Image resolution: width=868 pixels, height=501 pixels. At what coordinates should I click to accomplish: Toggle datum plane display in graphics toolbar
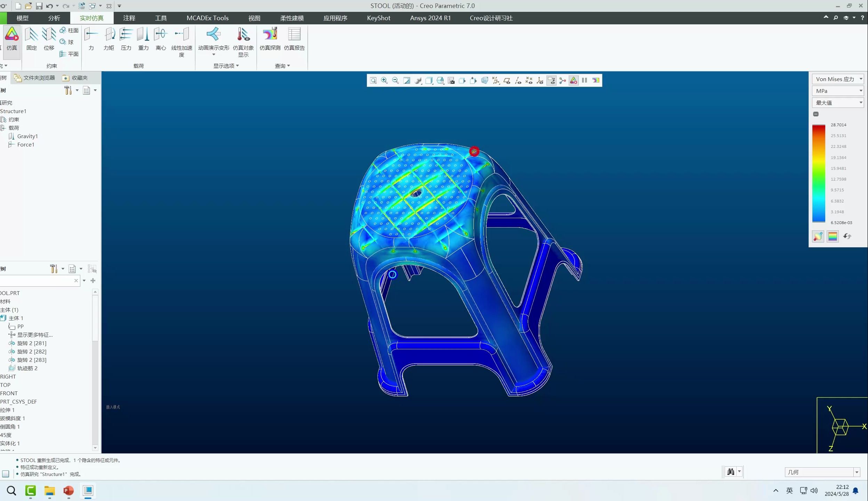507,80
